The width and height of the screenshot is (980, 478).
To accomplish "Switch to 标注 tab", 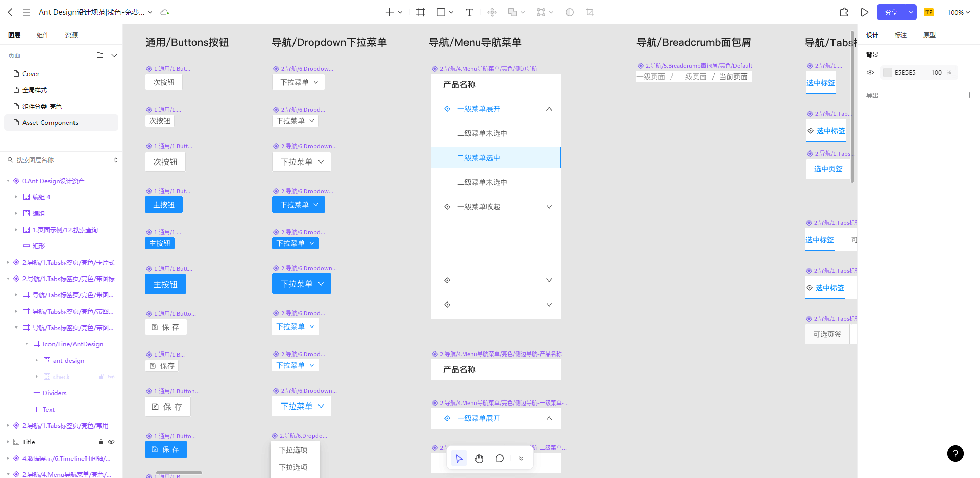I will tap(901, 35).
